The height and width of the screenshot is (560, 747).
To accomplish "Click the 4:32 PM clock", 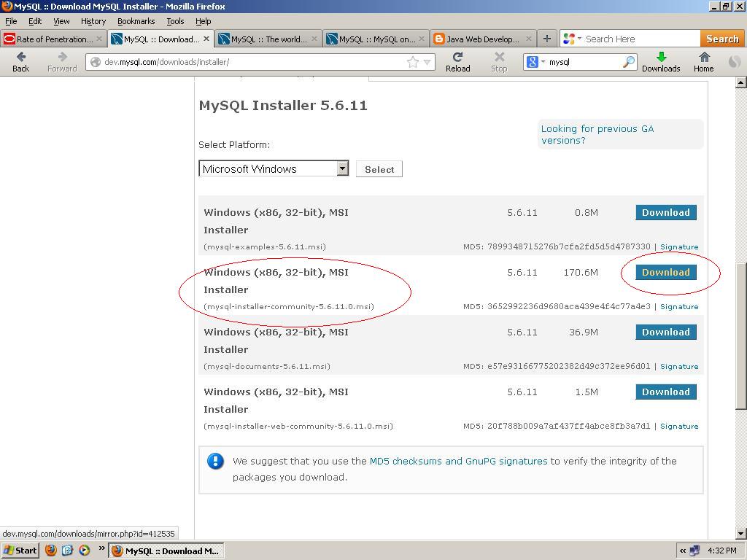I will [721, 551].
